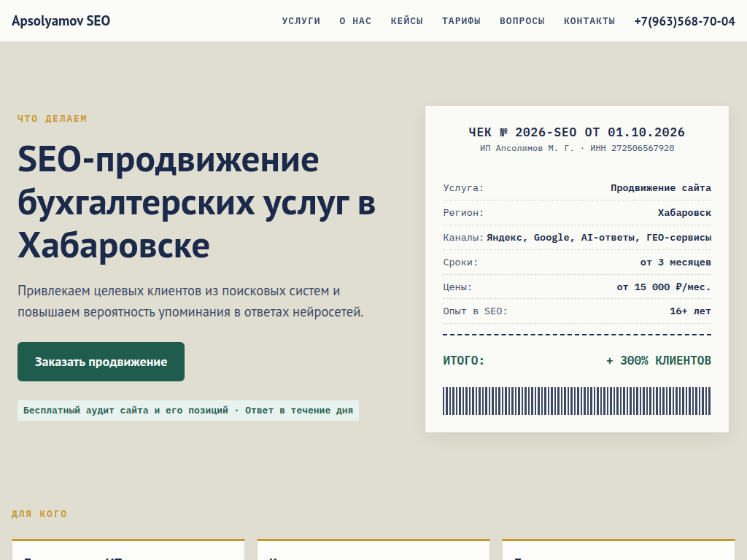Click the от 15 000 ₽/мес. price
This screenshot has width=747, height=560.
[x=664, y=287]
